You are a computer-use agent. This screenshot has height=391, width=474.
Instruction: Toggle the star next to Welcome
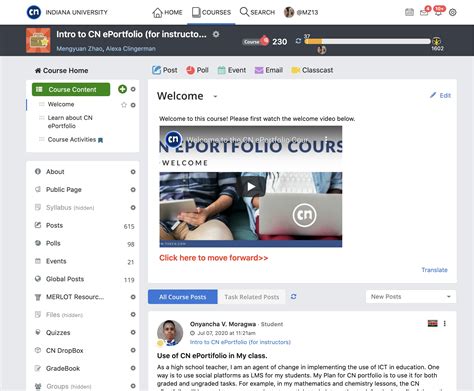[124, 105]
